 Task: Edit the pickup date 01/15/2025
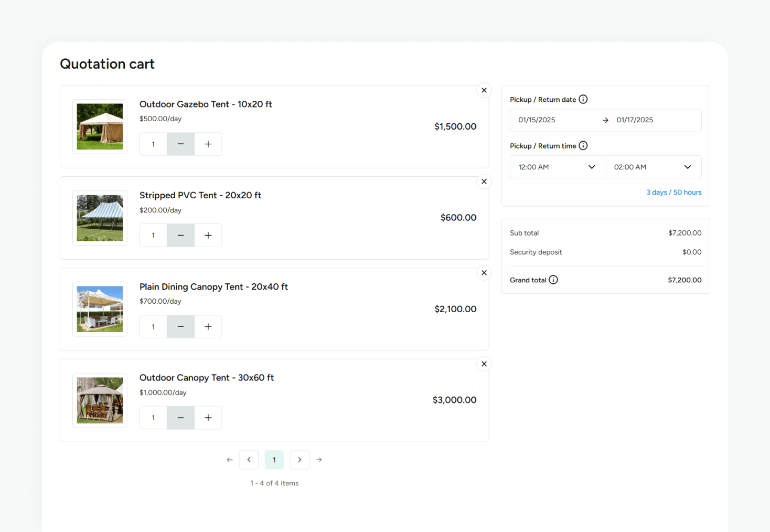537,120
